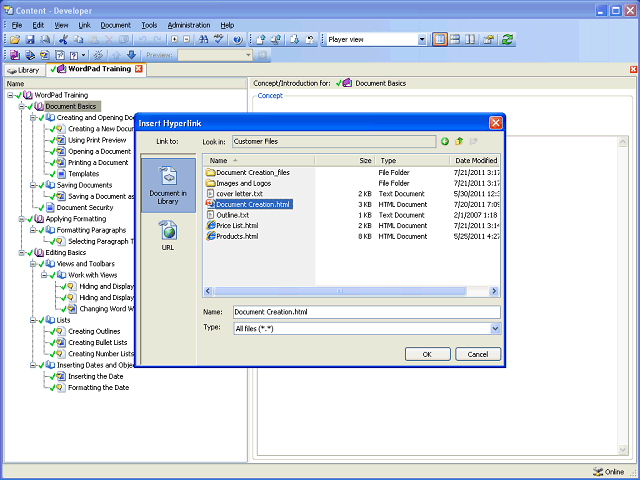Click the Images and Logos folder icon
The image size is (640, 480).
210,183
